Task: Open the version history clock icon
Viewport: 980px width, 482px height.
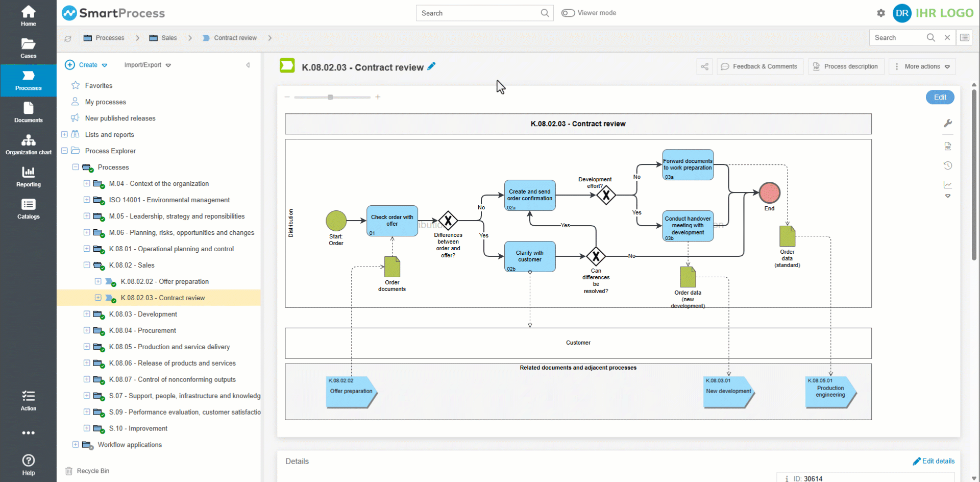Action: click(947, 165)
